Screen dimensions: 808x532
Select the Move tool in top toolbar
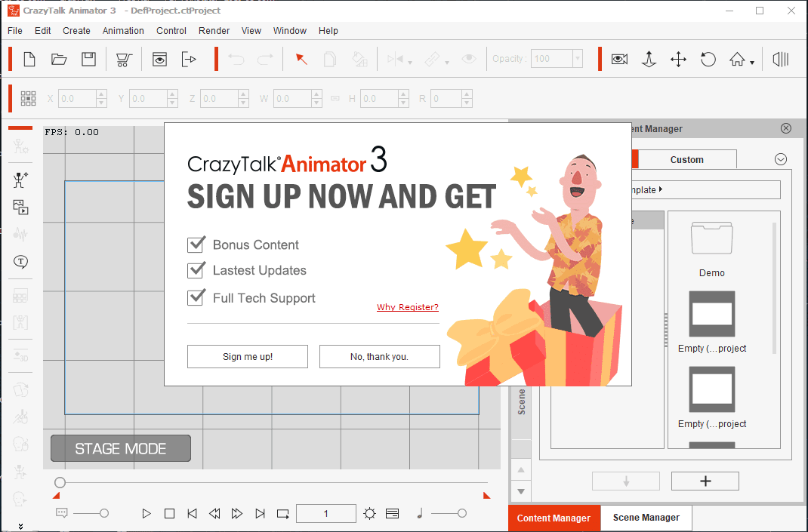(678, 59)
